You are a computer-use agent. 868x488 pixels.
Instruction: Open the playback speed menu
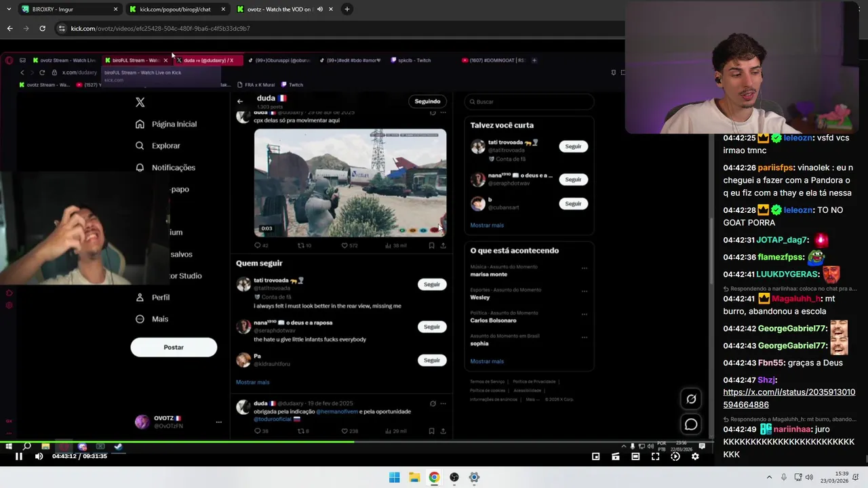pyautogui.click(x=675, y=456)
